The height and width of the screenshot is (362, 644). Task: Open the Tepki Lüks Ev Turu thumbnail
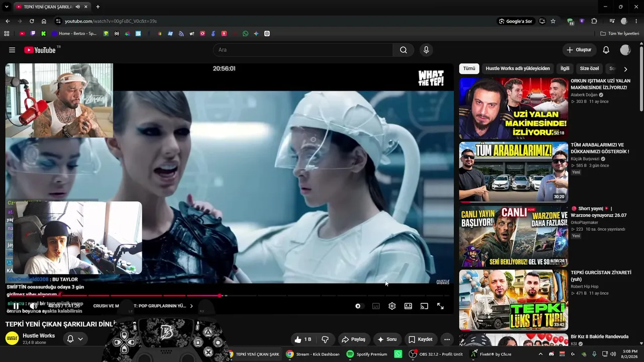click(513, 300)
